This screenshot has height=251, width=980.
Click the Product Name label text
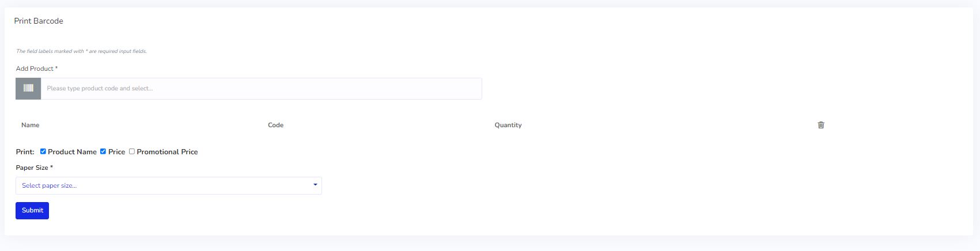(x=72, y=152)
